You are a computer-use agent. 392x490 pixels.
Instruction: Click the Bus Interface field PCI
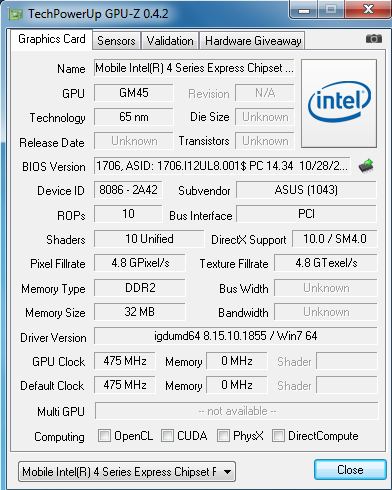[x=306, y=214]
